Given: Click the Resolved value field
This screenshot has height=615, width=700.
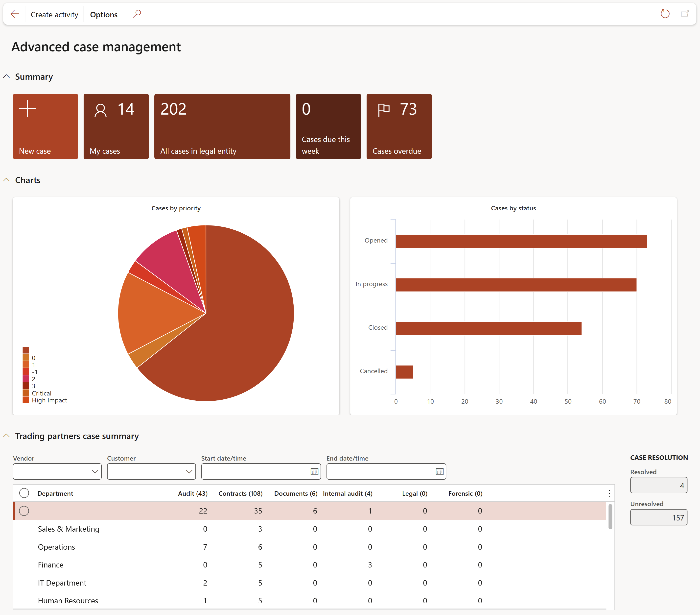Looking at the screenshot, I should [x=658, y=485].
